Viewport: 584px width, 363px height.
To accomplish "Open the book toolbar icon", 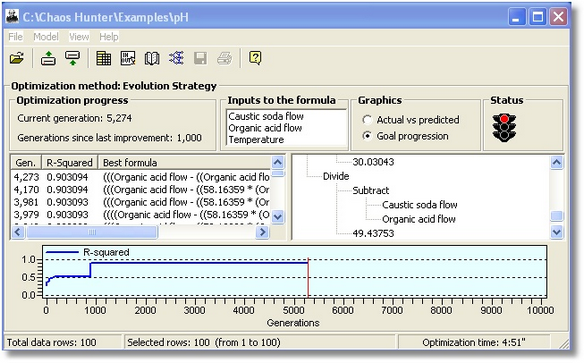I will click(x=152, y=58).
